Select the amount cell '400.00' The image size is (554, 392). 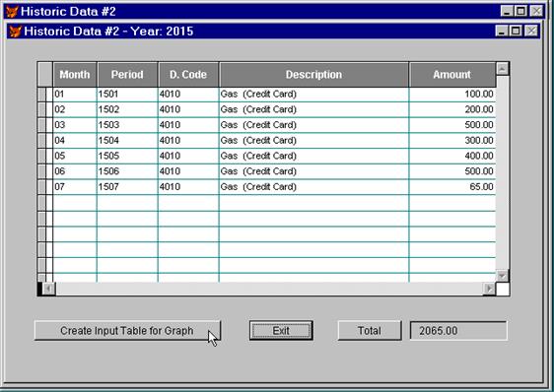coord(452,156)
